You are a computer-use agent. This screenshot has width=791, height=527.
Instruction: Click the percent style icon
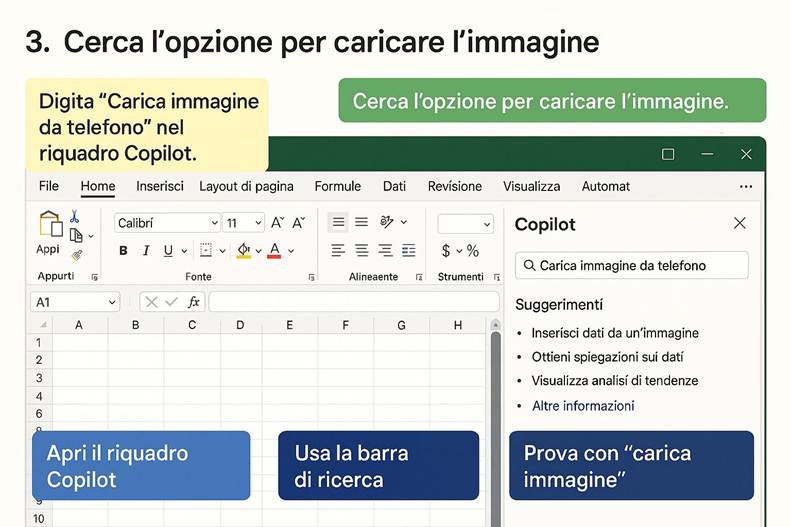pyautogui.click(x=473, y=251)
